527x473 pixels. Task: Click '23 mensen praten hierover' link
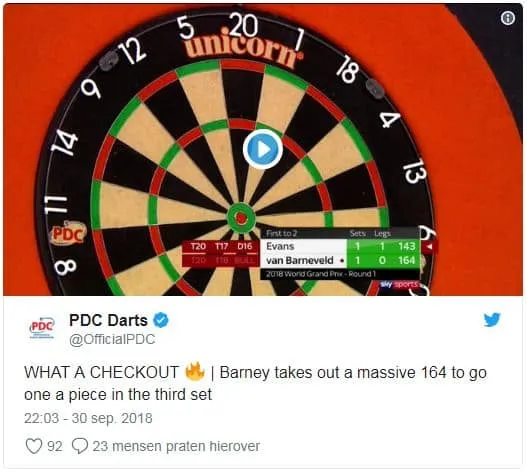click(176, 446)
